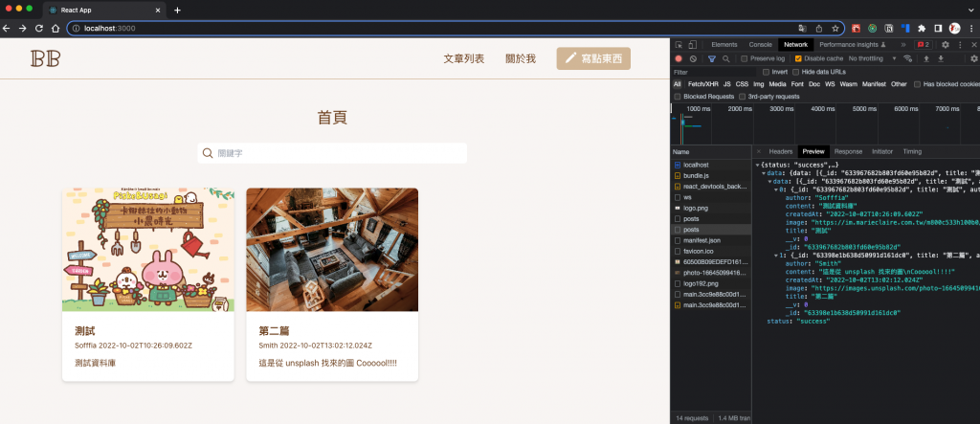This screenshot has height=424, width=980.
Task: Click the Import HAR upload arrow
Action: [x=926, y=58]
